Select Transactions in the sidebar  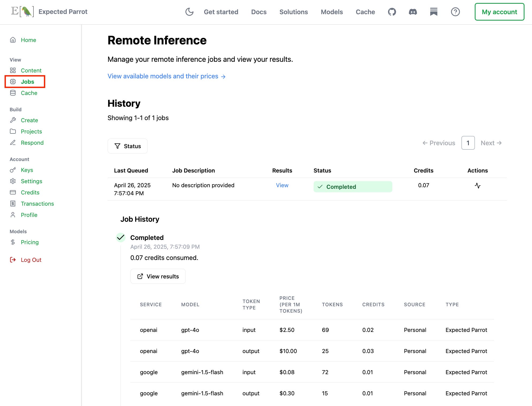[x=37, y=204]
